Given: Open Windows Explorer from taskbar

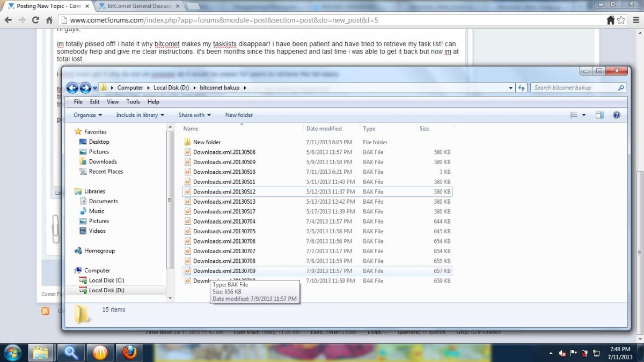Looking at the screenshot, I should pos(41,352).
